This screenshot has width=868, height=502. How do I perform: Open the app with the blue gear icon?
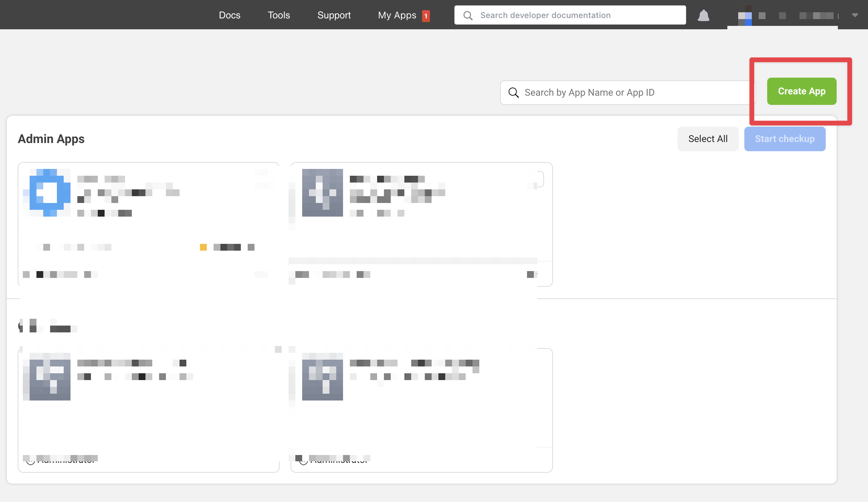(50, 192)
